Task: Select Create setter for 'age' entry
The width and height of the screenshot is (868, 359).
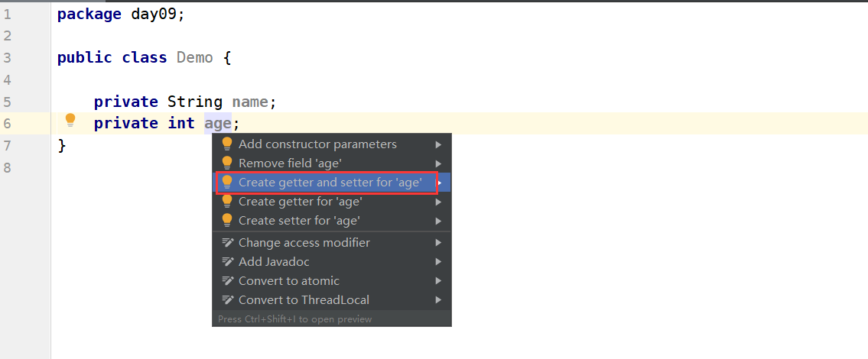Action: tap(332, 220)
